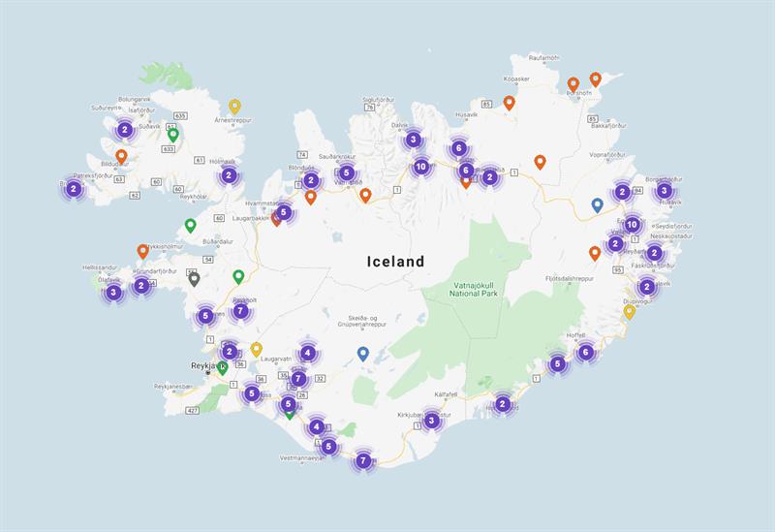
Task: Expand the 2 cluster near Hólmavík
Action: pos(229,175)
